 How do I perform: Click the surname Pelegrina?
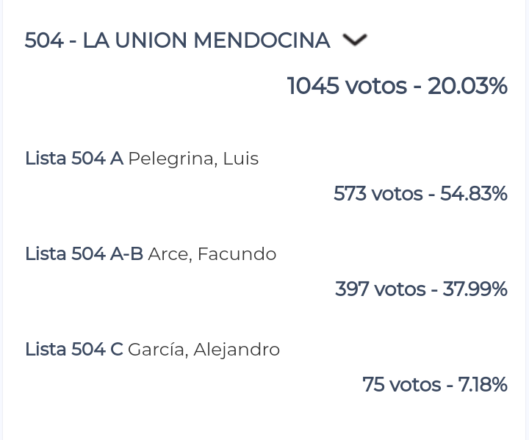[173, 159]
